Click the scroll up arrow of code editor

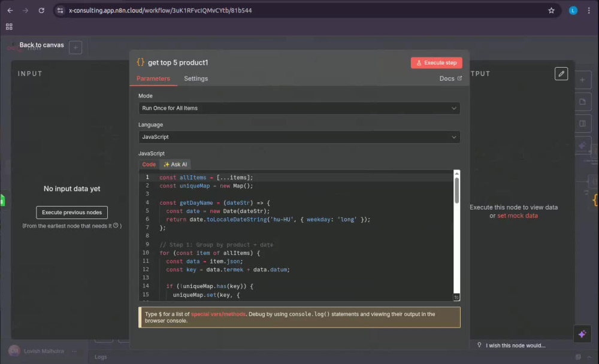coord(456,174)
